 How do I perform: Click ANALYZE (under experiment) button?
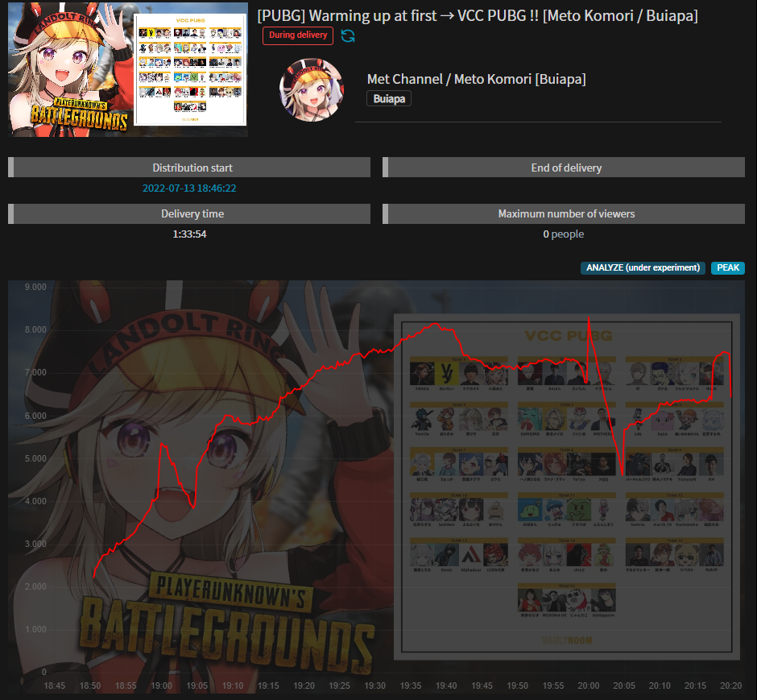[643, 268]
